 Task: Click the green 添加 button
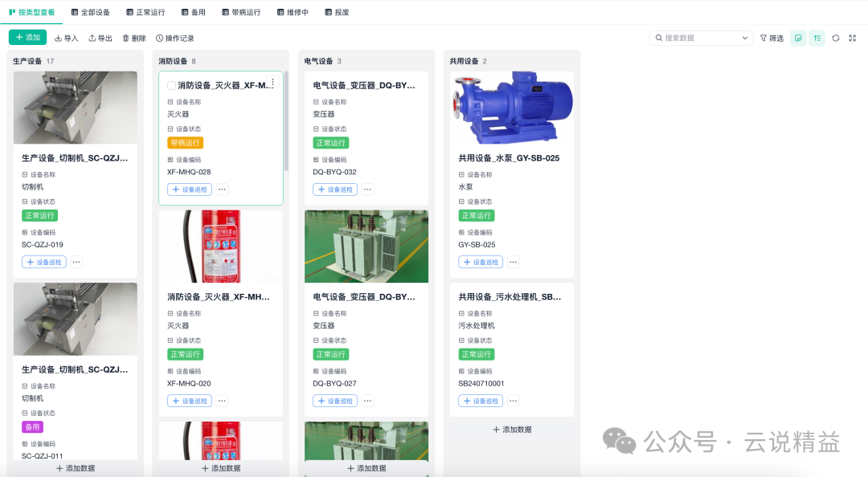click(x=27, y=37)
